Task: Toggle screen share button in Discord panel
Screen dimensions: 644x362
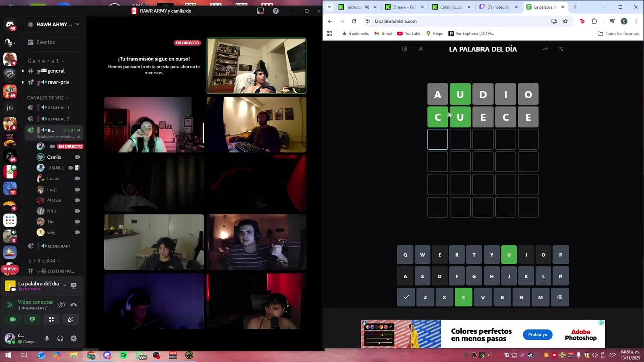Action: tap(32, 319)
